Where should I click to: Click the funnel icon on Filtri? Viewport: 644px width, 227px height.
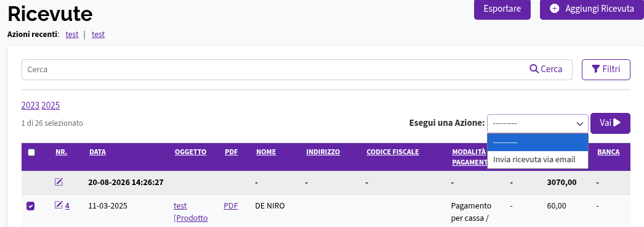pyautogui.click(x=595, y=69)
